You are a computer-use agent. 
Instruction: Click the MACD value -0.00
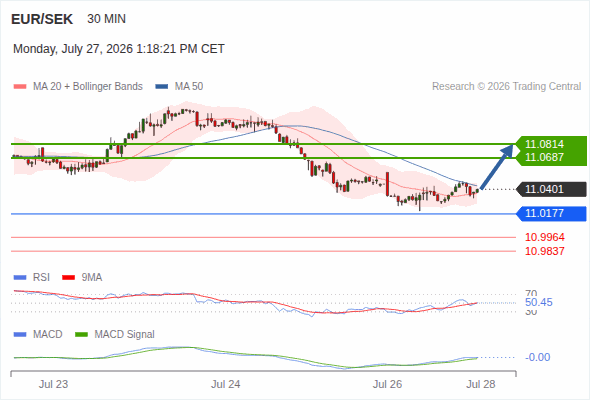click(x=537, y=357)
